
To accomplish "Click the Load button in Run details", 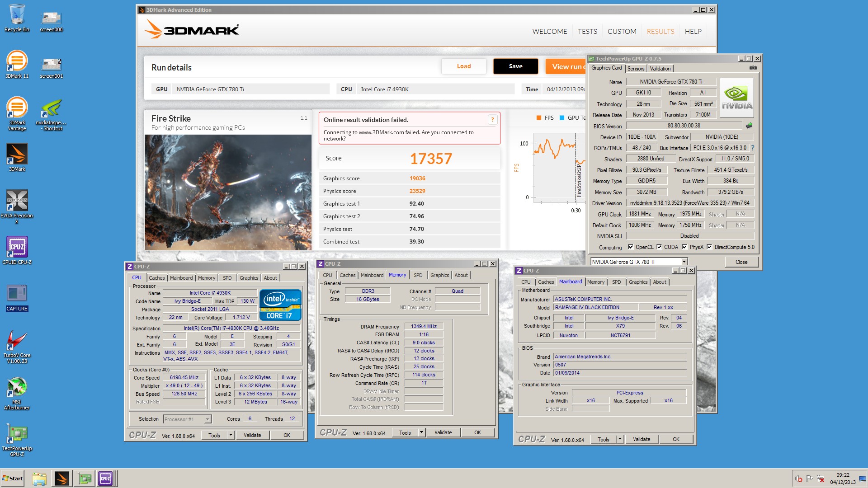I will pos(464,66).
